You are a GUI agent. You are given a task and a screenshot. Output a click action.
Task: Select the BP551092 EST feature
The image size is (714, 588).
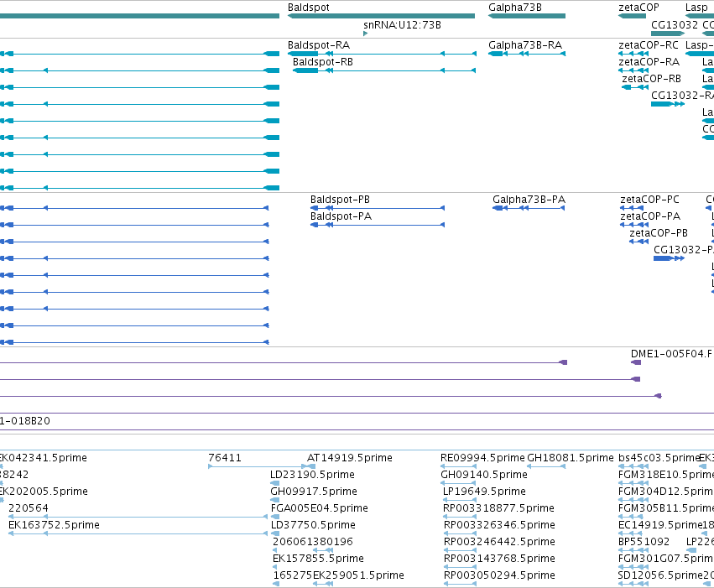click(x=633, y=551)
